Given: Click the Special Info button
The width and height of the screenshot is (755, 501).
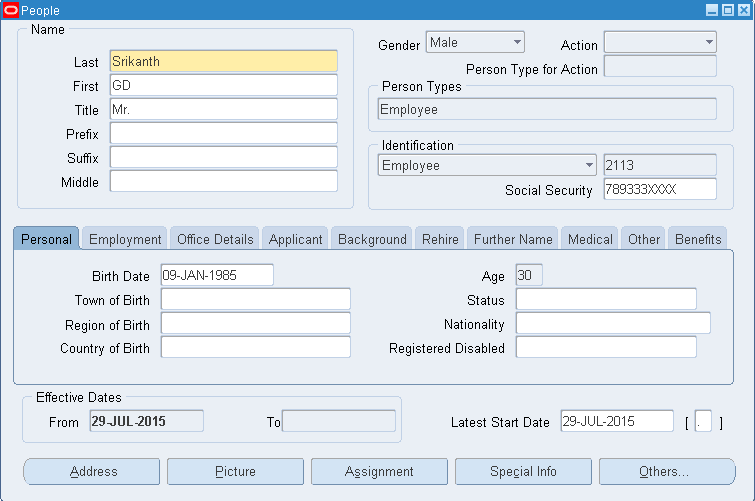Looking at the screenshot, I should point(523,471).
